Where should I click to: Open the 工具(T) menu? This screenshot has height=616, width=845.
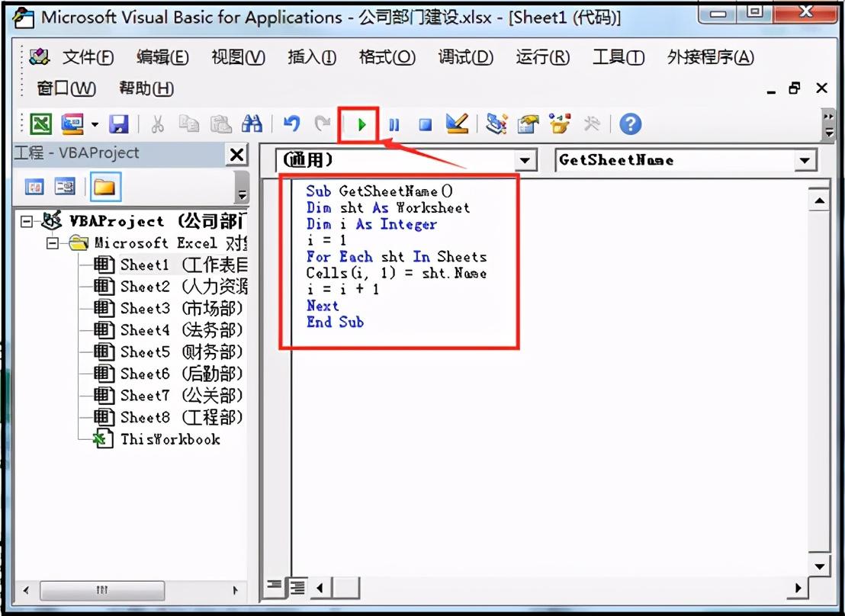pos(618,56)
